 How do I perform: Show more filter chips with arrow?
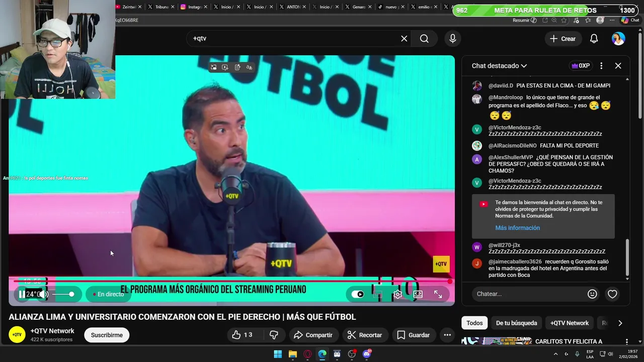click(620, 323)
